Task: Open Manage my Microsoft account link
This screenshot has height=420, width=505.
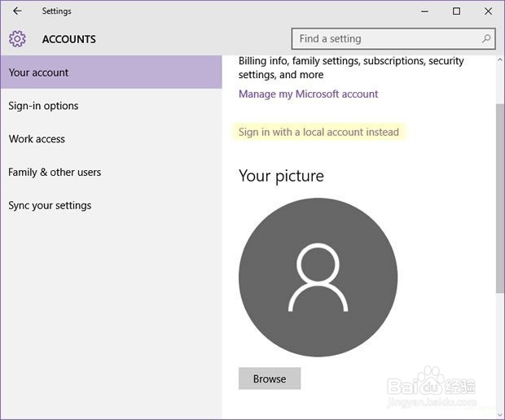Action: [x=308, y=94]
